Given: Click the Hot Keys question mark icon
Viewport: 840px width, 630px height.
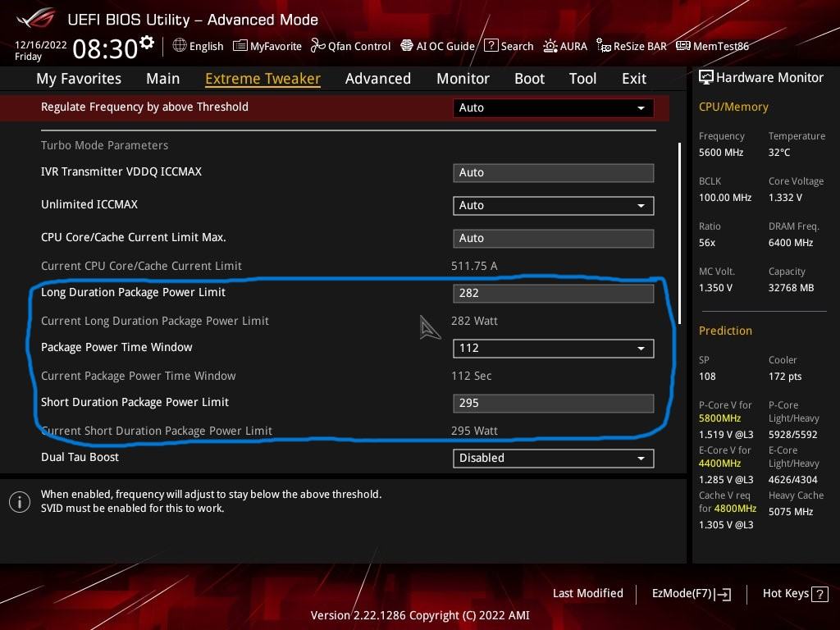Looking at the screenshot, I should tap(819, 594).
